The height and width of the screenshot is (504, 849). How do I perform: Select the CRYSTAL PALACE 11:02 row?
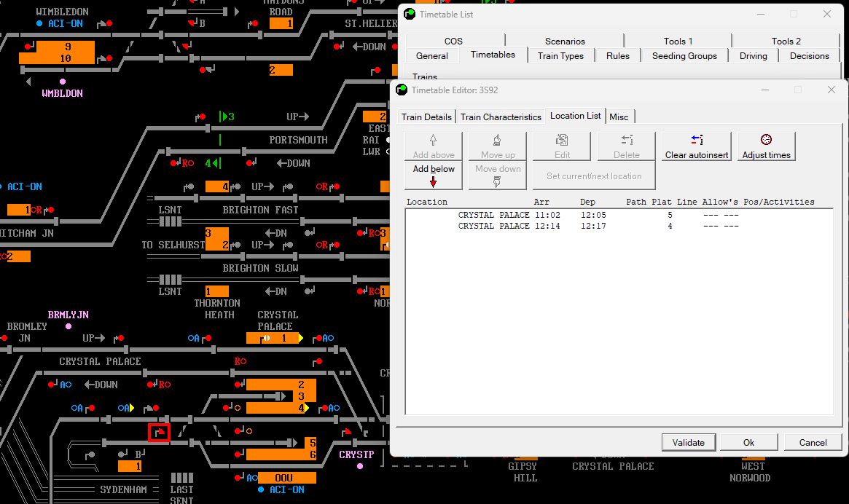(618, 215)
